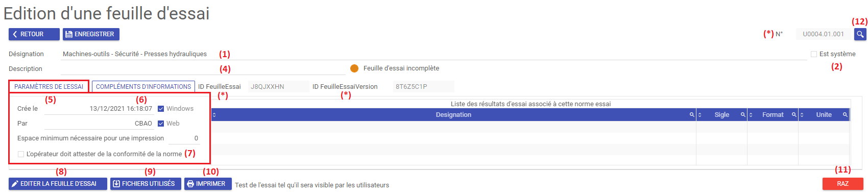
Task: Sort by the Unite column arrows
Action: (802, 115)
